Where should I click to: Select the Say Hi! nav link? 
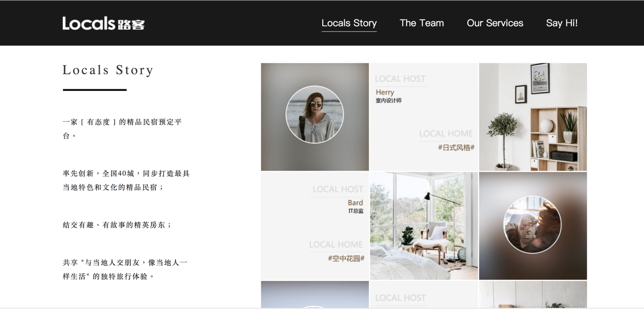[561, 23]
